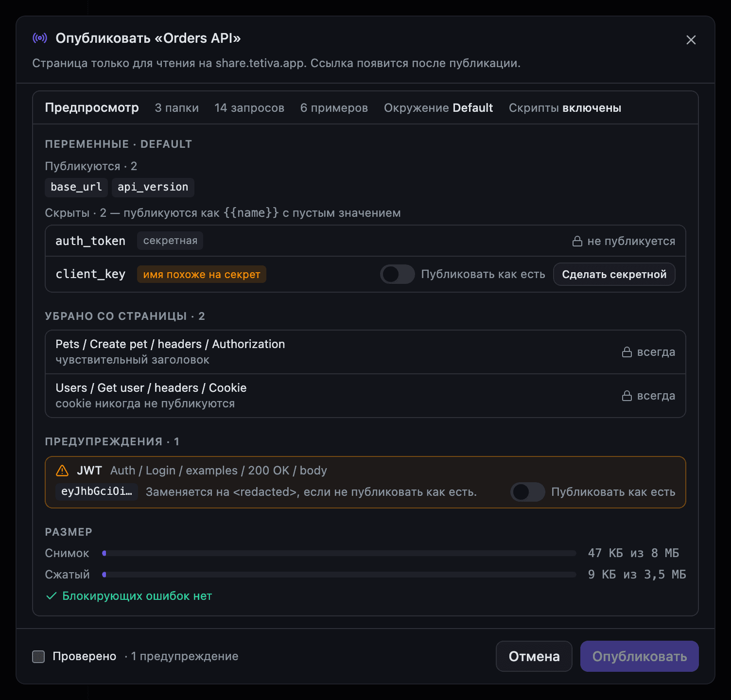The width and height of the screenshot is (731, 700).
Task: Click the lock icon on the Authorization header row
Action: pyautogui.click(x=627, y=352)
